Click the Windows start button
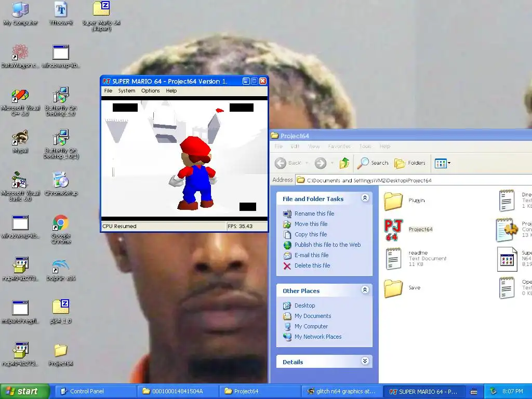 pyautogui.click(x=24, y=391)
